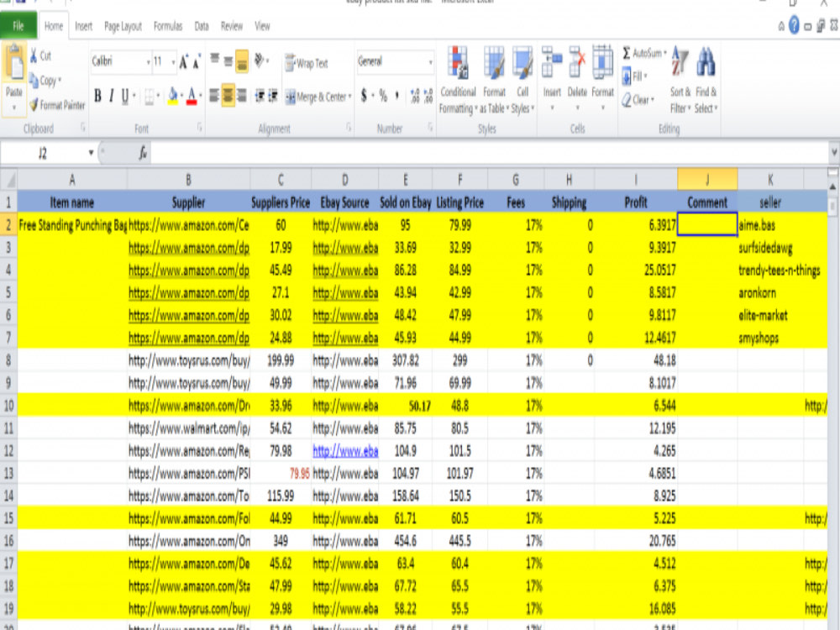Open Format as Table gallery
Image resolution: width=840 pixels, height=630 pixels.
point(493,81)
